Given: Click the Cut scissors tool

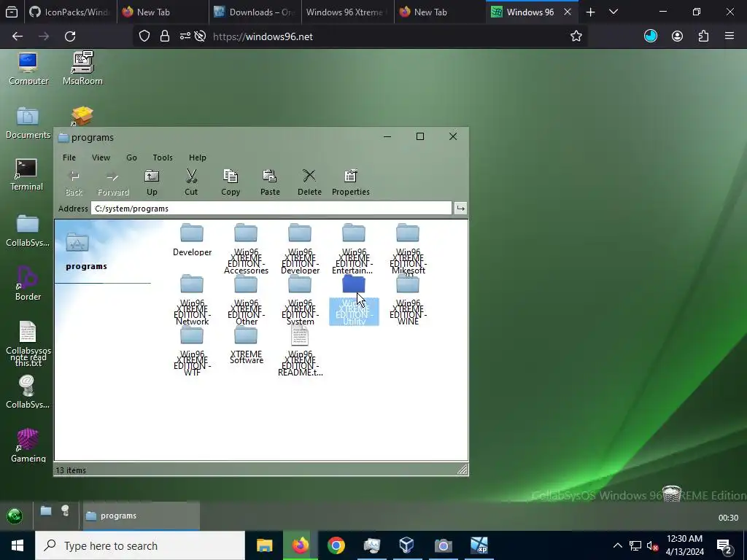Looking at the screenshot, I should (191, 182).
